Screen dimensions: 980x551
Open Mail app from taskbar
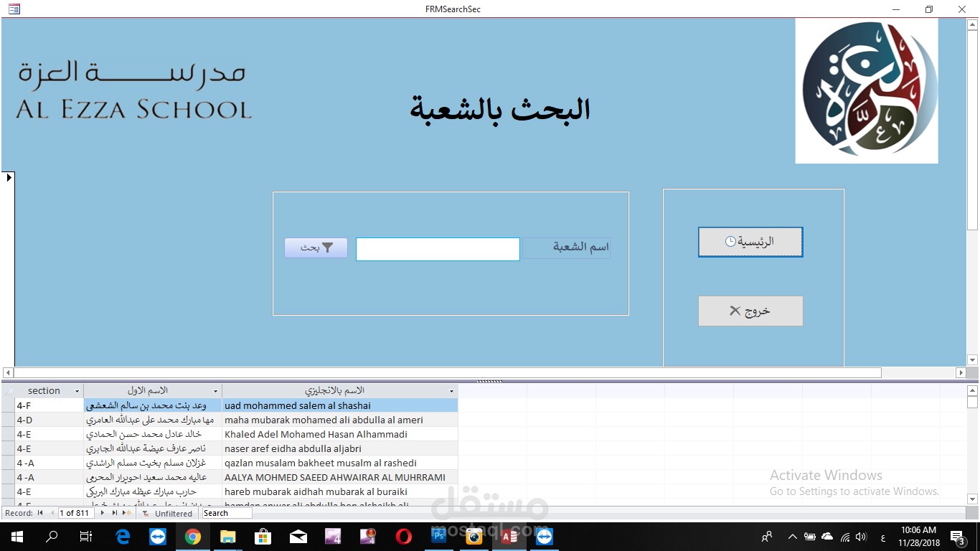pos(298,536)
